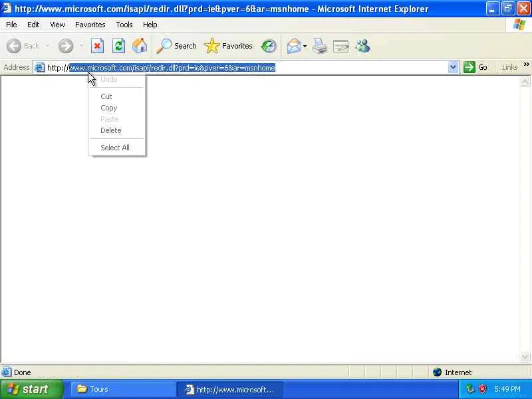Click the Edit page toolbar icon
Image resolution: width=532 pixels, height=399 pixels.
tap(341, 46)
